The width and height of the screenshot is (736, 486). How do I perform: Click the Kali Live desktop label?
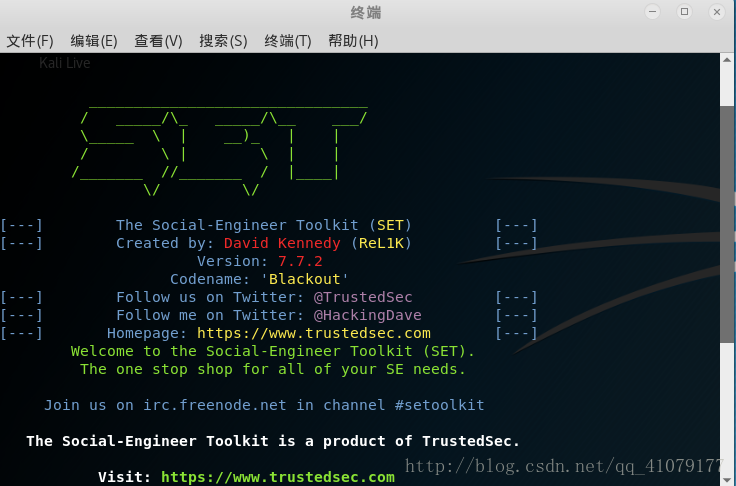[x=64, y=63]
